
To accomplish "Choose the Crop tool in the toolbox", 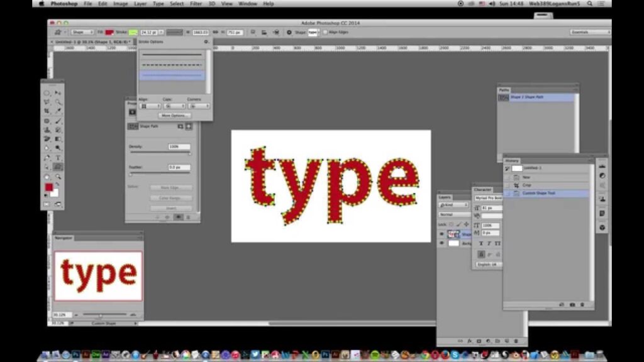I will 47,111.
